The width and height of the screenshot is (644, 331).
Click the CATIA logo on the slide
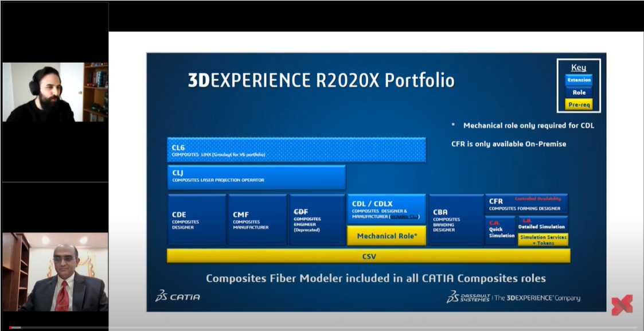pyautogui.click(x=177, y=296)
